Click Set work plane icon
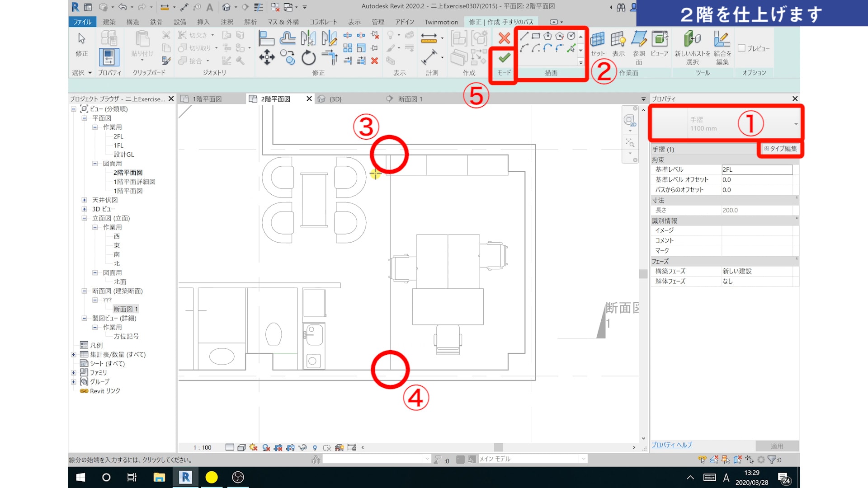This screenshot has height=488, width=868. coord(597,40)
